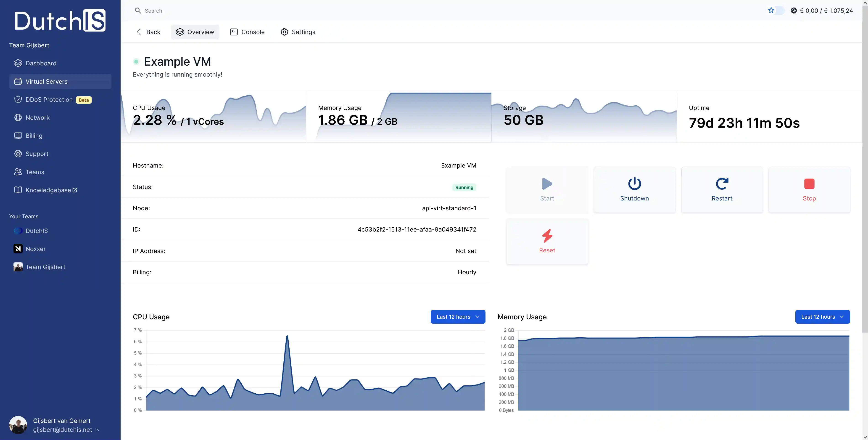Click the Reset button label

(547, 250)
